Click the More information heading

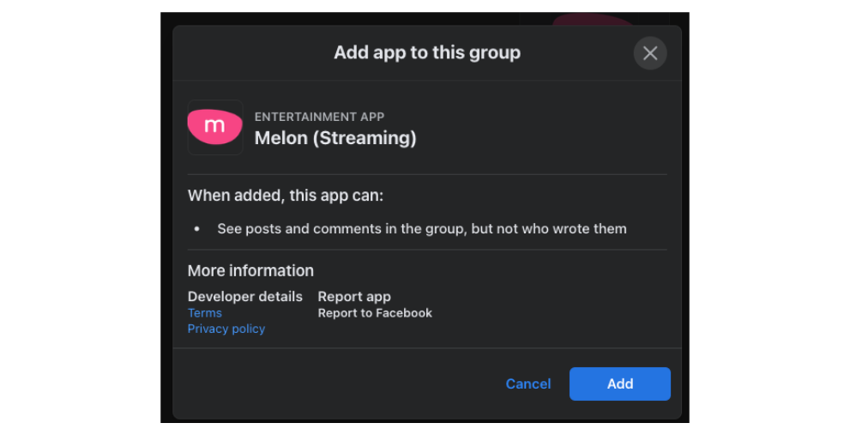tap(250, 270)
